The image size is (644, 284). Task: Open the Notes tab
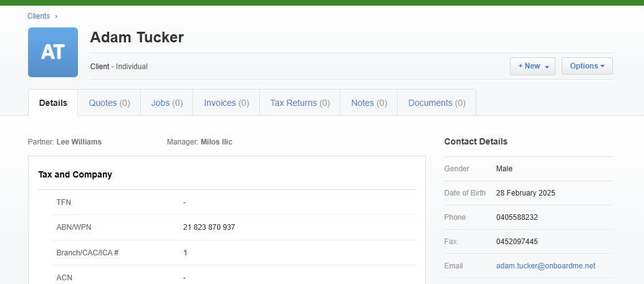coord(369,103)
